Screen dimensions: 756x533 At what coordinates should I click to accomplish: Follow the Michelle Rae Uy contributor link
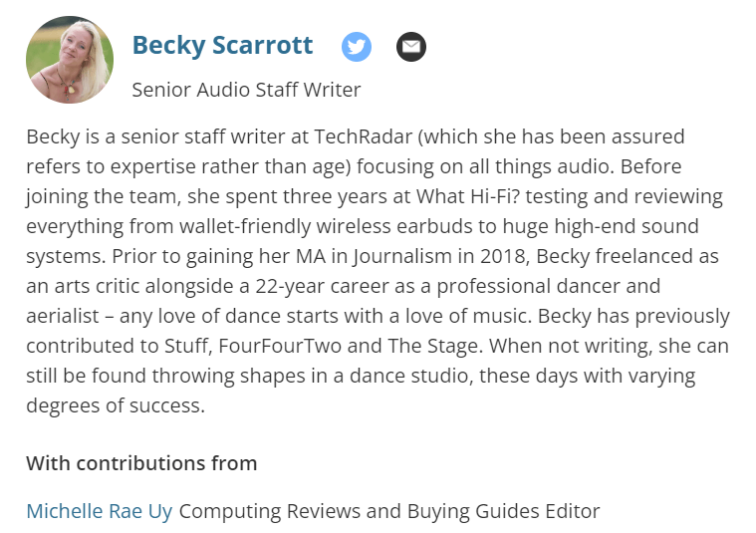tap(100, 511)
